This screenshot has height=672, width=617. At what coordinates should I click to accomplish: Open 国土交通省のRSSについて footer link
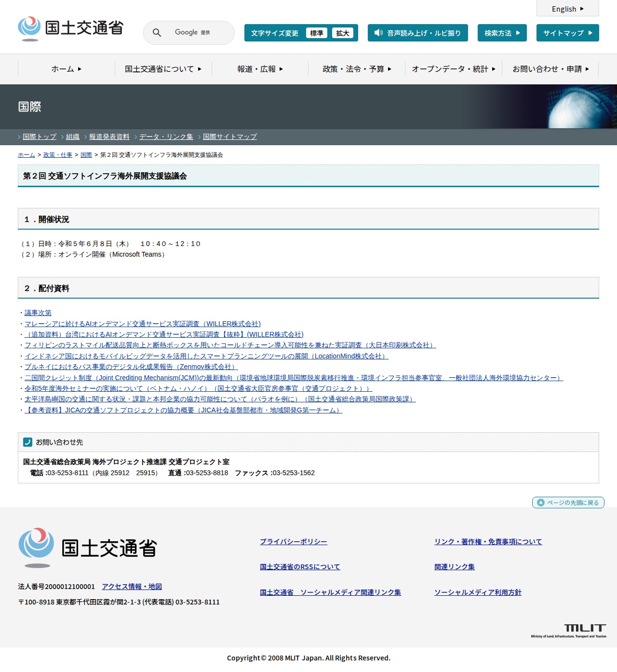[x=300, y=567]
